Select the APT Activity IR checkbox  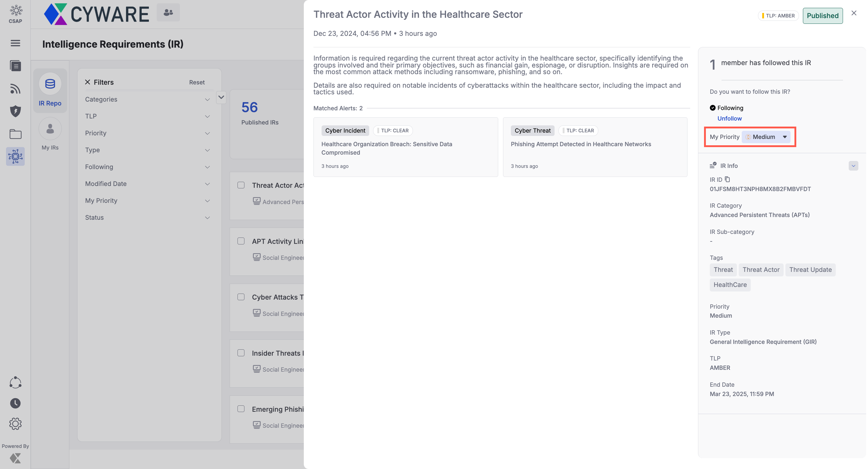(x=241, y=241)
